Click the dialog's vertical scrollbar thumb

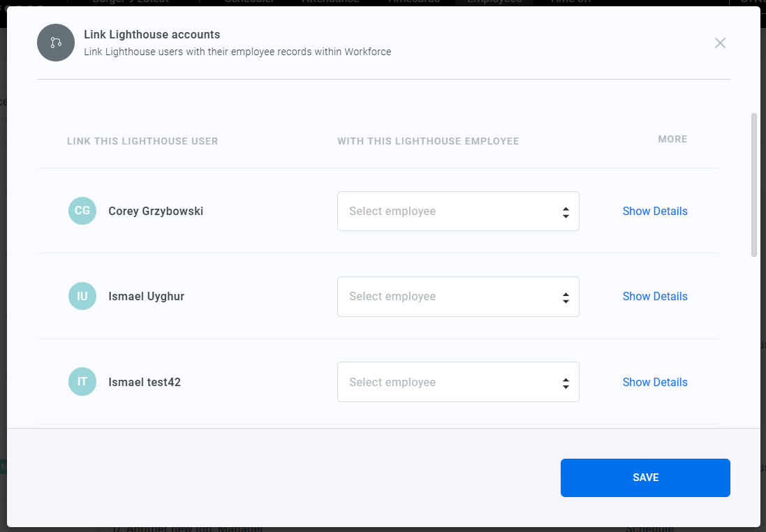click(x=753, y=185)
